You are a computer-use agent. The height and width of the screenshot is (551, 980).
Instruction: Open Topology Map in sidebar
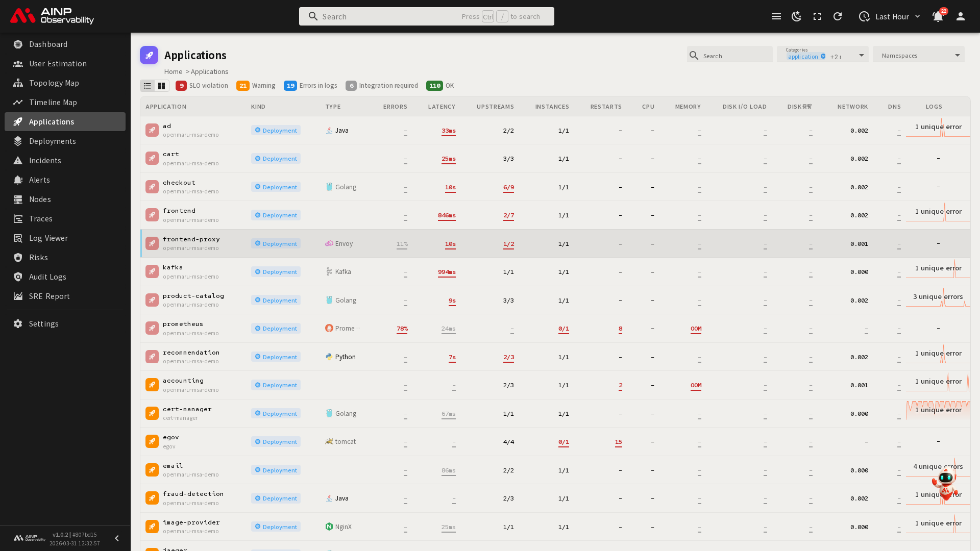54,83
